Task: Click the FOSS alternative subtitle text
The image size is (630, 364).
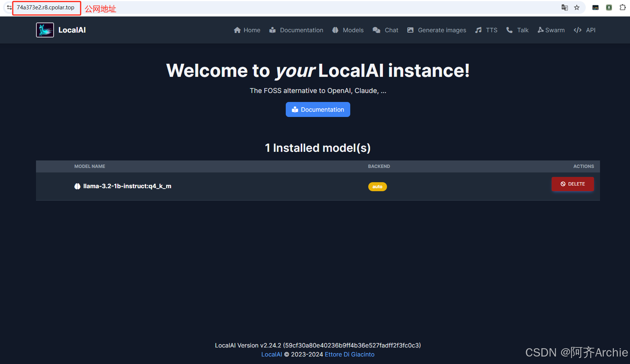Action: click(318, 91)
